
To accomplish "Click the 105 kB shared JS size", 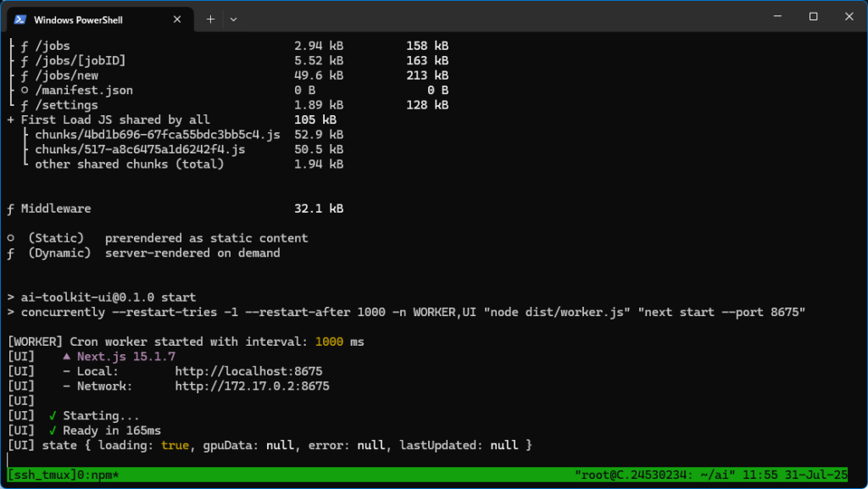I will click(x=315, y=120).
